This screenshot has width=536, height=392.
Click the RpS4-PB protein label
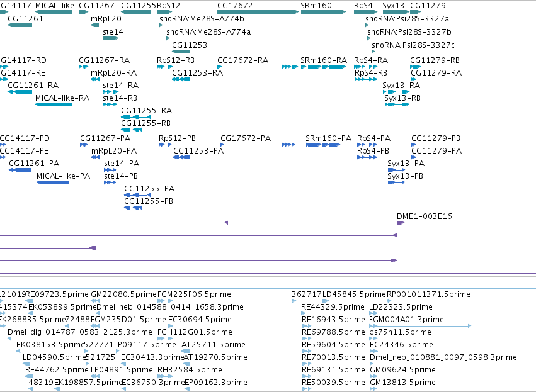[x=373, y=151]
